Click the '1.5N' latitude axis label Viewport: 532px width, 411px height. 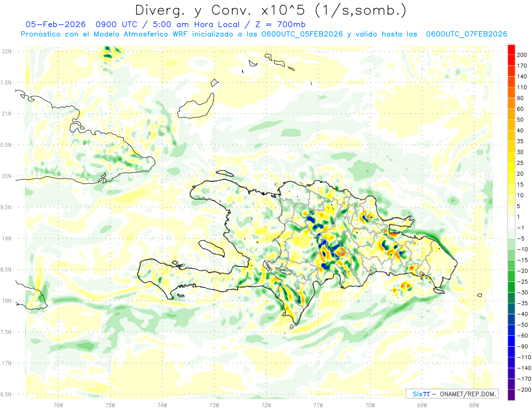[x=7, y=83]
